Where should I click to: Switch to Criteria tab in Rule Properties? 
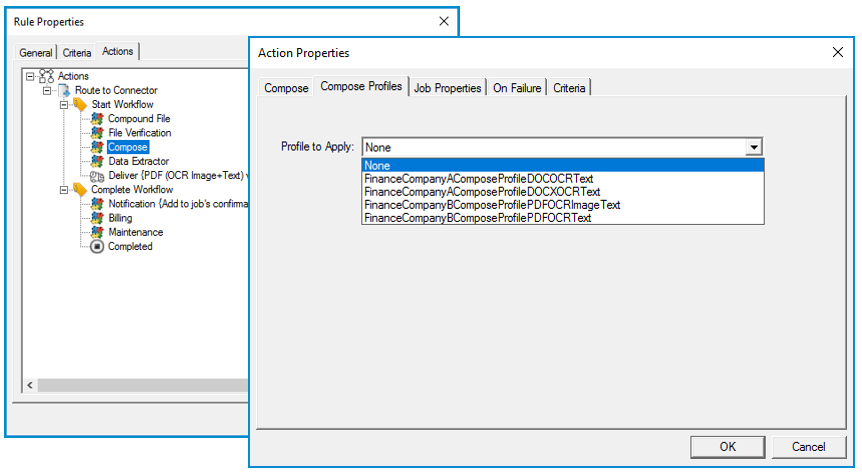77,52
